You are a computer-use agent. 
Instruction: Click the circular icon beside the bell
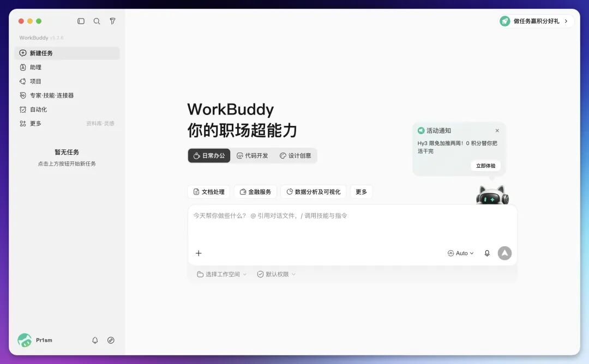click(111, 341)
